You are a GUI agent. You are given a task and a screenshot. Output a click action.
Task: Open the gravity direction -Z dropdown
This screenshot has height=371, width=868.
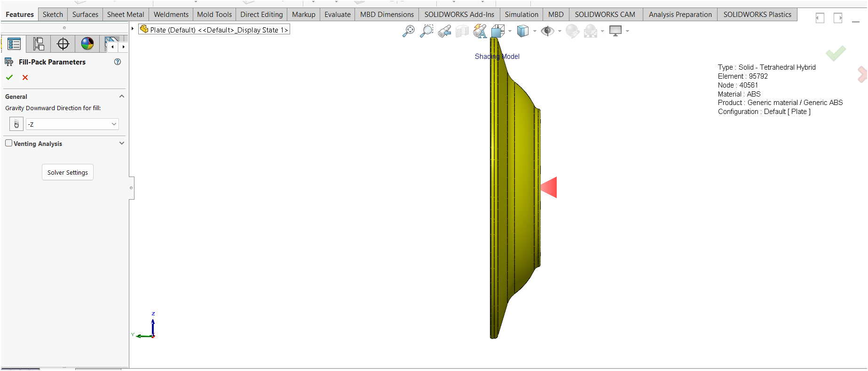point(72,124)
